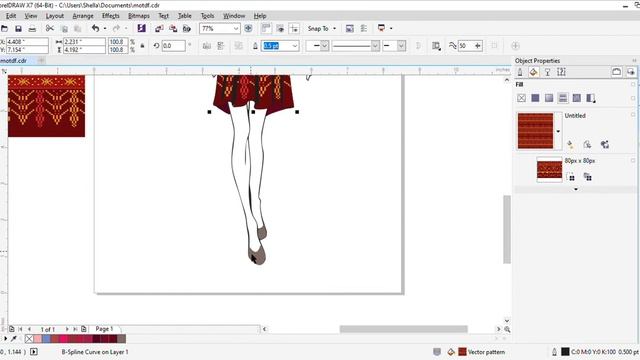
Task: Click the new-from-document icon under Untitled
Action: coord(570,144)
